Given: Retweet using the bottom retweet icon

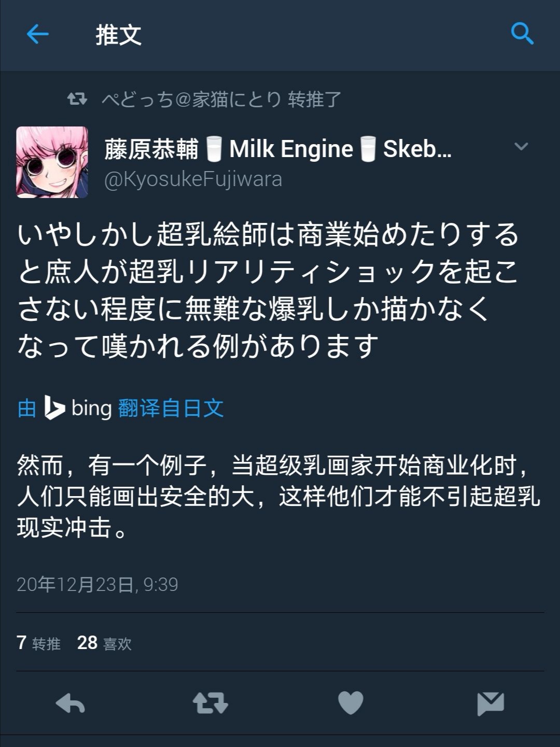Looking at the screenshot, I should tap(210, 703).
